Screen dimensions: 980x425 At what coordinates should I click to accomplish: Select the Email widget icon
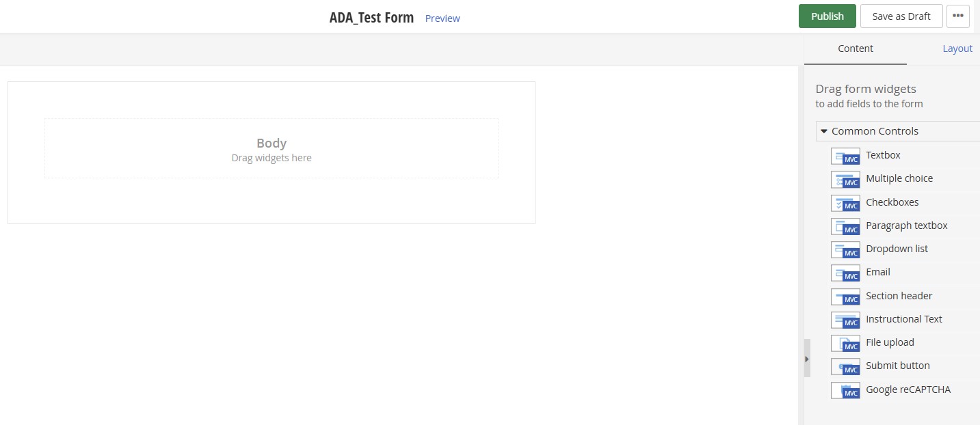click(x=845, y=273)
